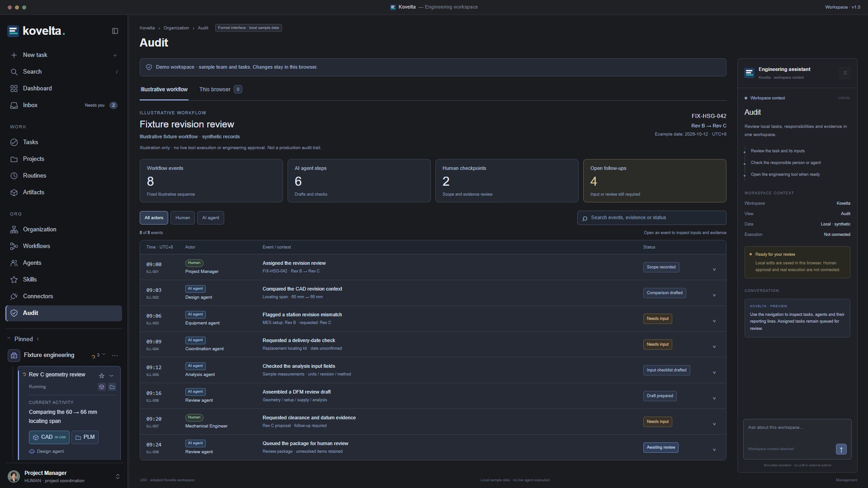868x488 pixels.
Task: Open Workflows page
Action: (x=64, y=246)
